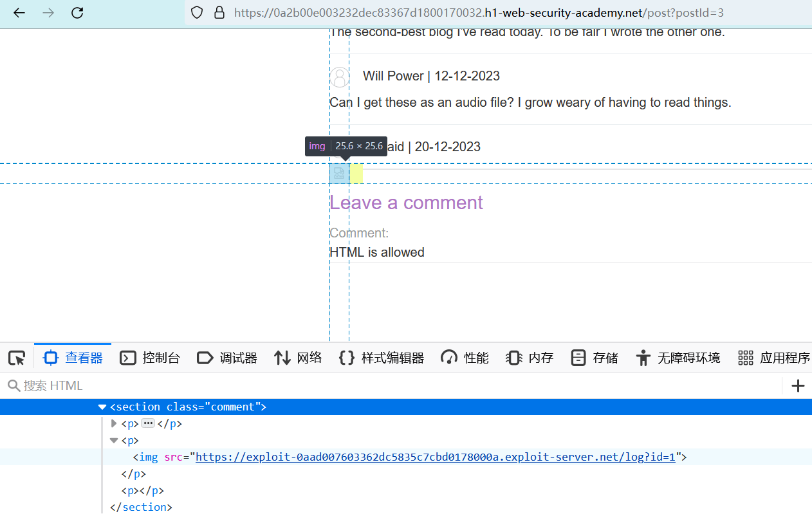Switch to the 样式编辑器 style editor tab
812x516 pixels.
coord(382,358)
